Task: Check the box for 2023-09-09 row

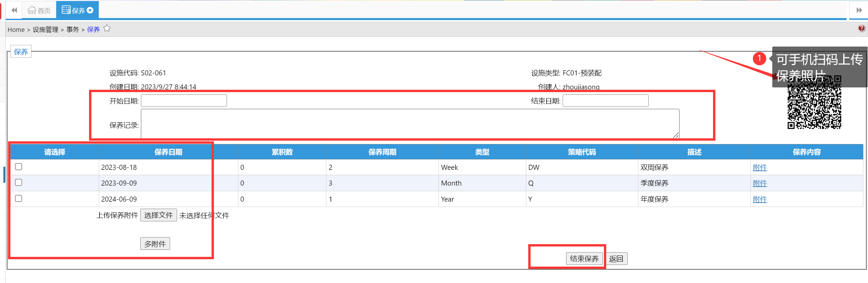Action: click(x=18, y=183)
